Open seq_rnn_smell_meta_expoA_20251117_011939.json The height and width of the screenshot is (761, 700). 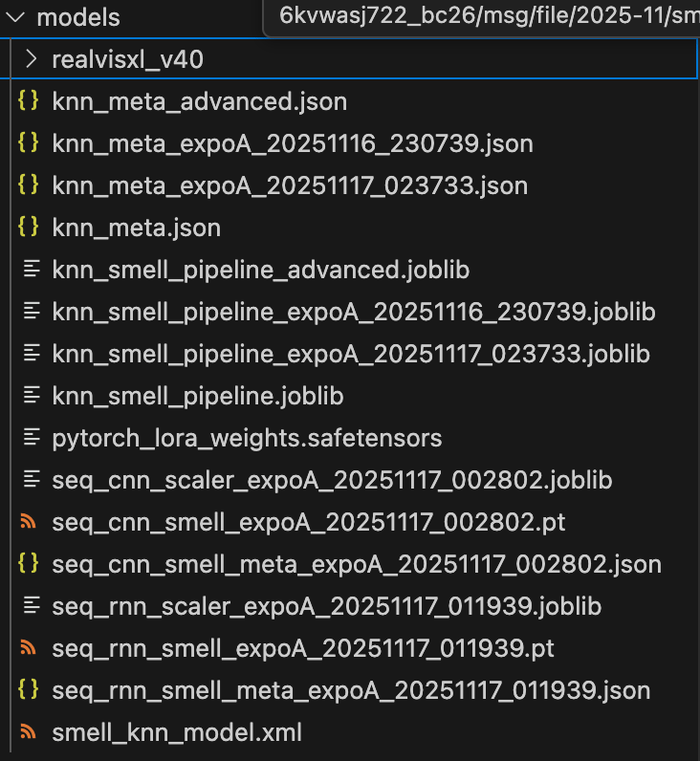(x=351, y=690)
